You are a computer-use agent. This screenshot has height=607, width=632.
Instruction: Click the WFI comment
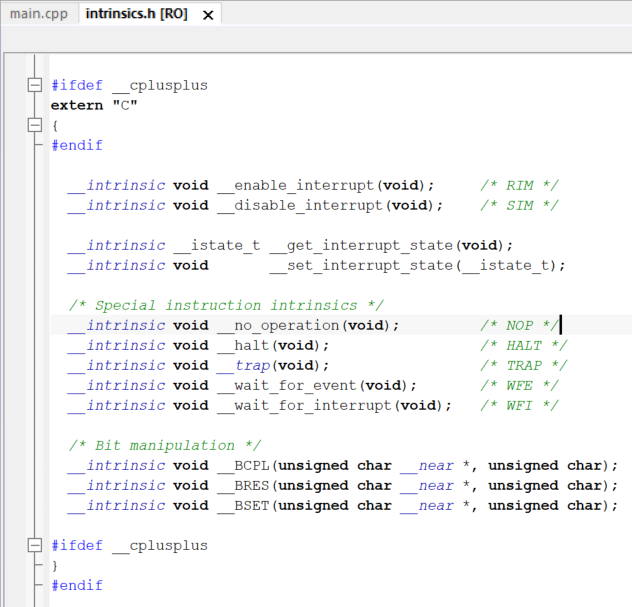(518, 405)
